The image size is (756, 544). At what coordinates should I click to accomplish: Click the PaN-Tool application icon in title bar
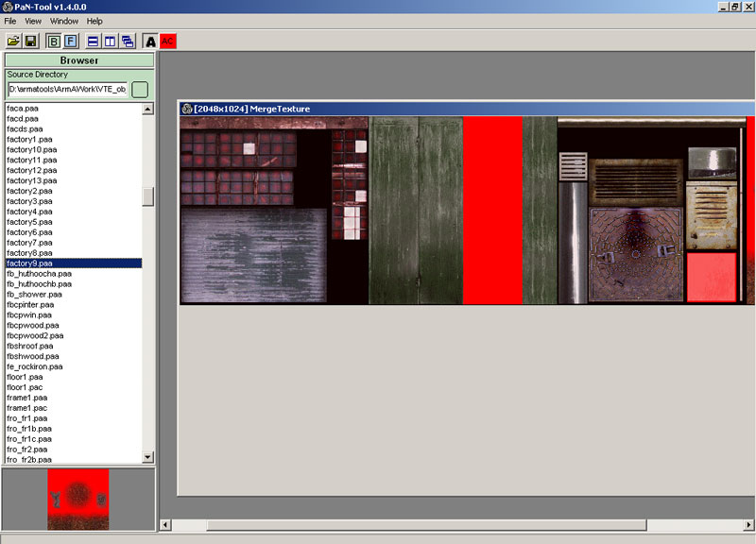pos(8,7)
